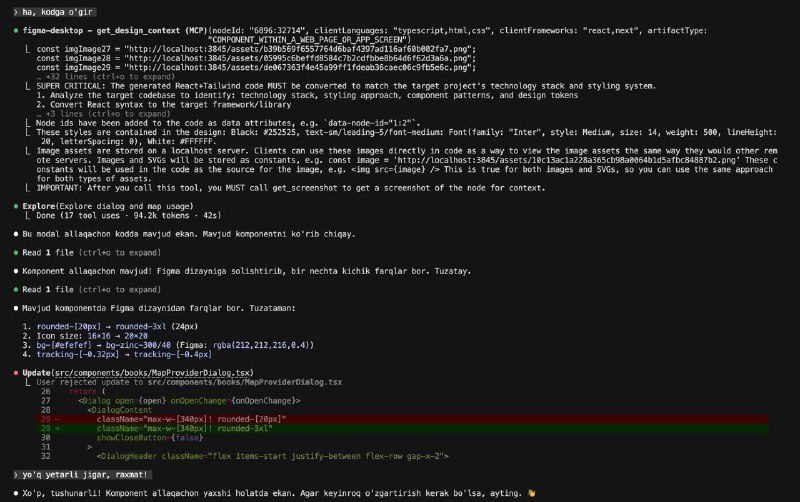Screen dimensions: 800x502
Task: Click the 'Komponent allaqachon mavjud!' message
Action: 246,271
